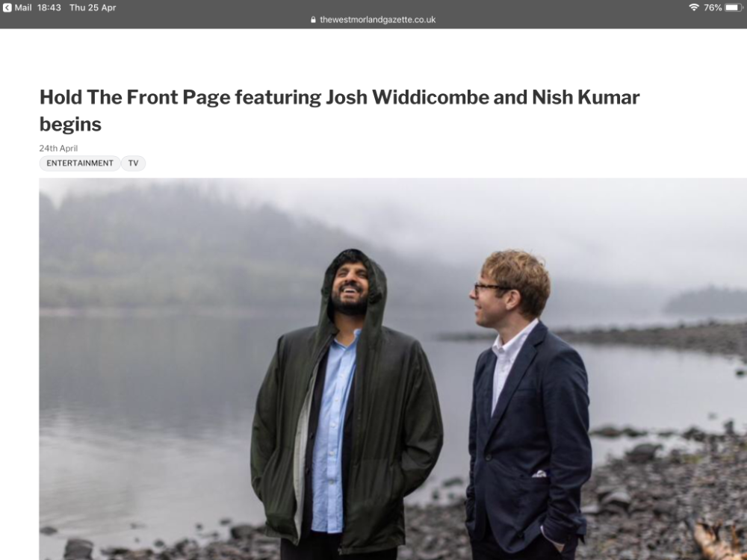The height and width of the screenshot is (560, 747).
Task: Click Josh Widdicombe's name in the headline
Action: (407, 97)
